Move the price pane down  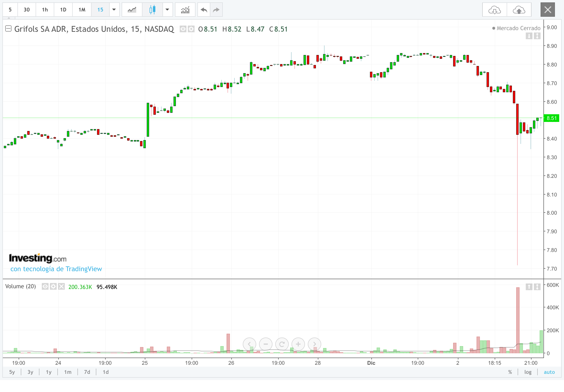(x=529, y=36)
